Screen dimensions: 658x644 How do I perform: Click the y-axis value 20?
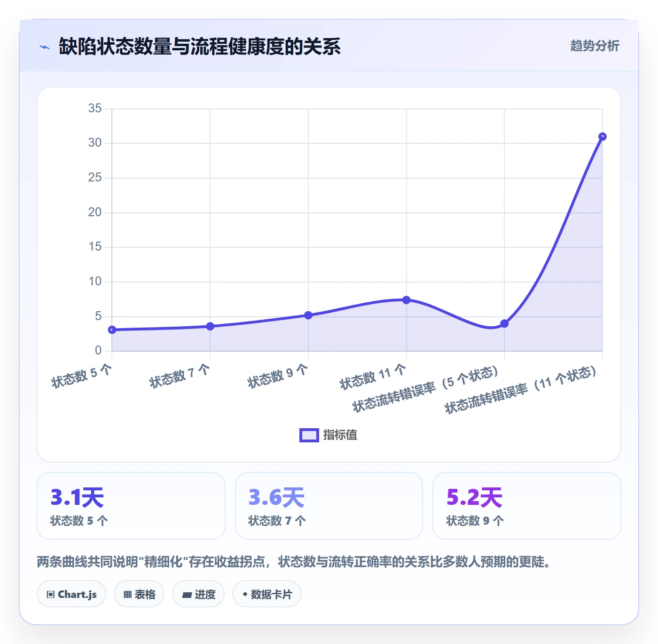tap(95, 212)
